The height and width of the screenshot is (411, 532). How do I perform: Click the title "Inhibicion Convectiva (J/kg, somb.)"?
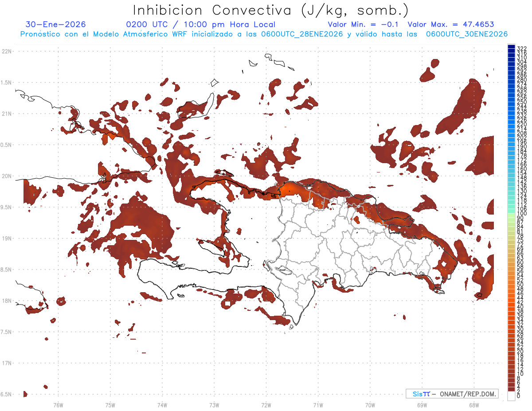270,10
